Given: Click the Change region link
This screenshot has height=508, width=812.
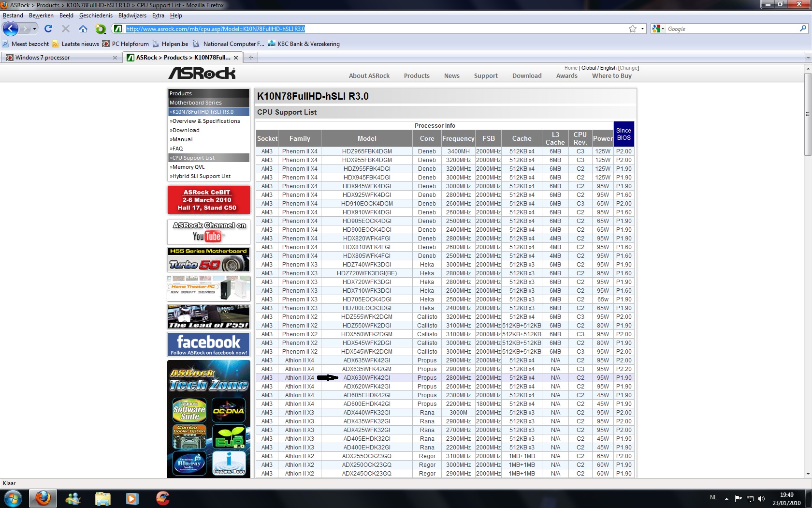Looking at the screenshot, I should [628, 68].
